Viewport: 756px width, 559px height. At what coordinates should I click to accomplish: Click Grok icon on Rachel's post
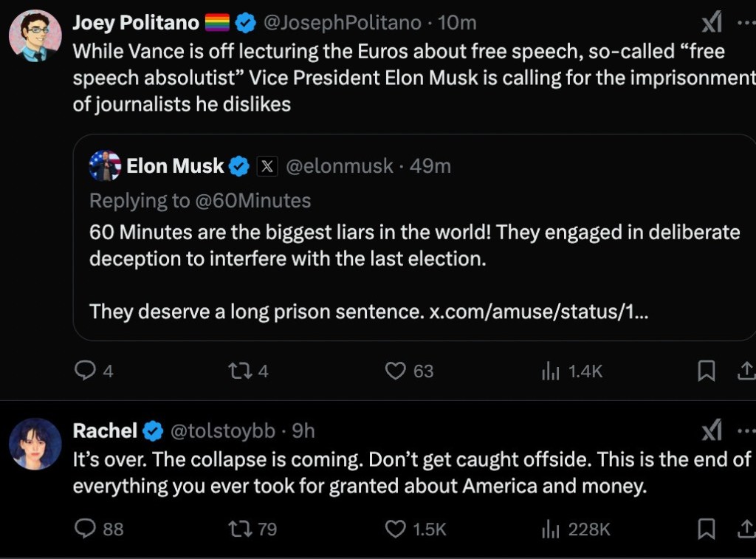pyautogui.click(x=711, y=431)
